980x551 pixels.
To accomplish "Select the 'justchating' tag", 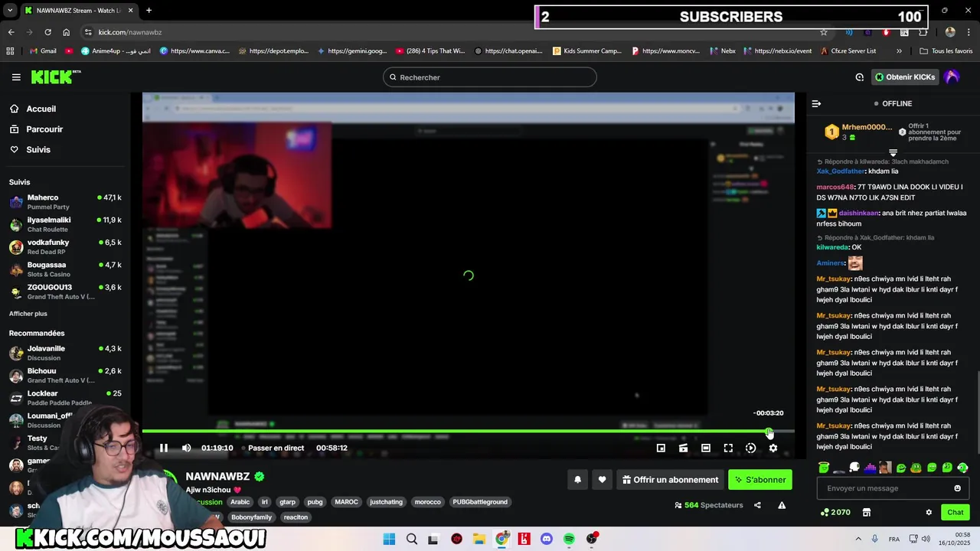I will [386, 502].
